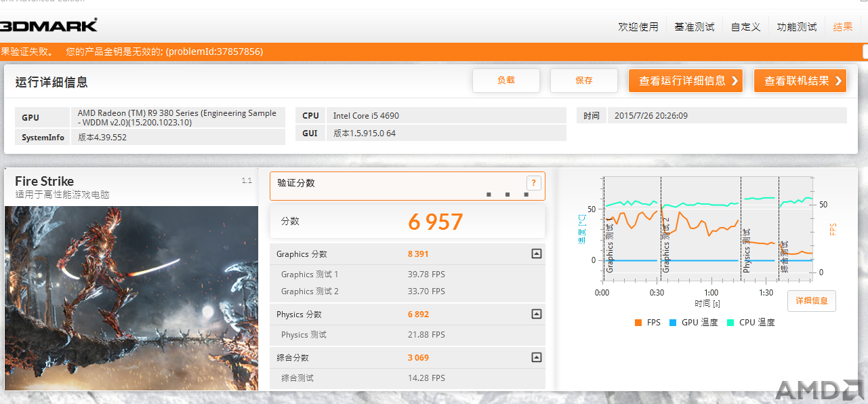Click the AMD Radeon R9 380 GPU text
This screenshot has width=868, height=404.
click(177, 118)
